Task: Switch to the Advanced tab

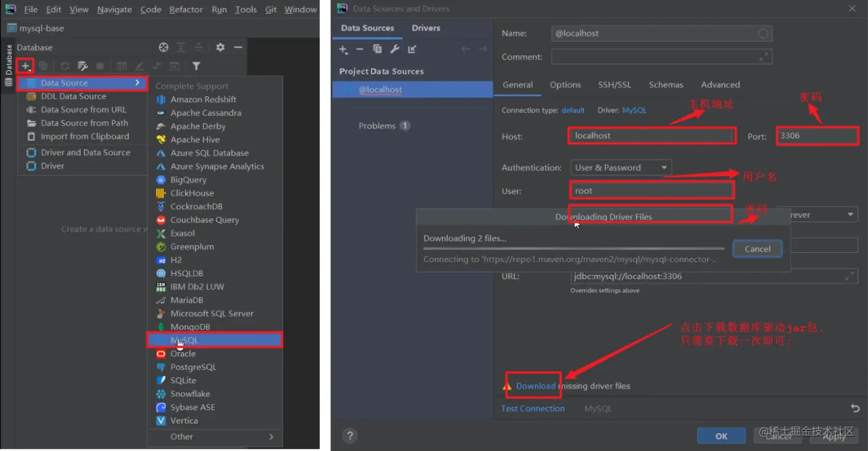Action: 721,84
